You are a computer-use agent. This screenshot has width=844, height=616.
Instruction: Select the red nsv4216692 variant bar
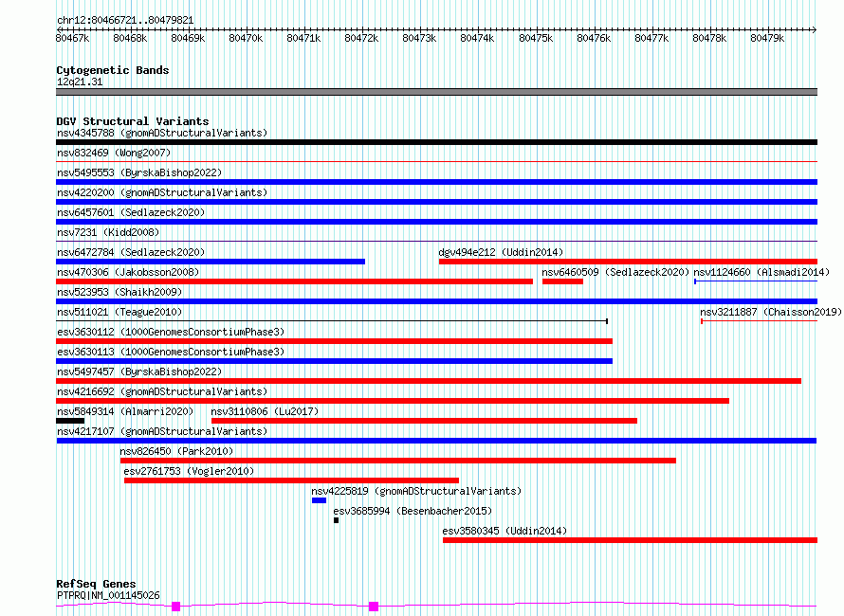[x=393, y=401]
